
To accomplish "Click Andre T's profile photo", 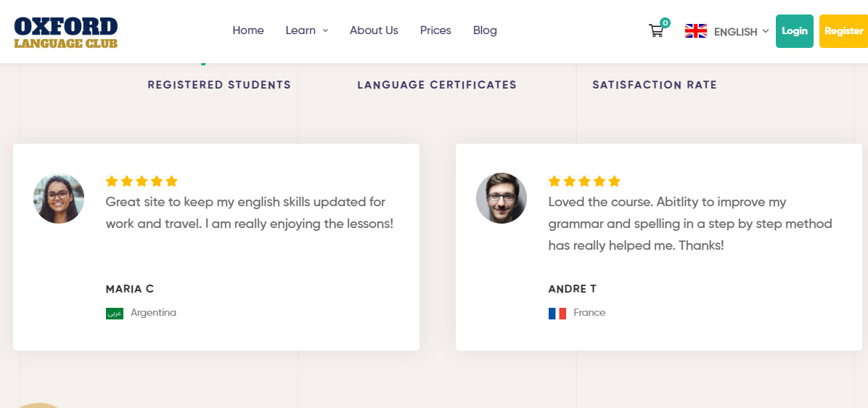I will (501, 198).
